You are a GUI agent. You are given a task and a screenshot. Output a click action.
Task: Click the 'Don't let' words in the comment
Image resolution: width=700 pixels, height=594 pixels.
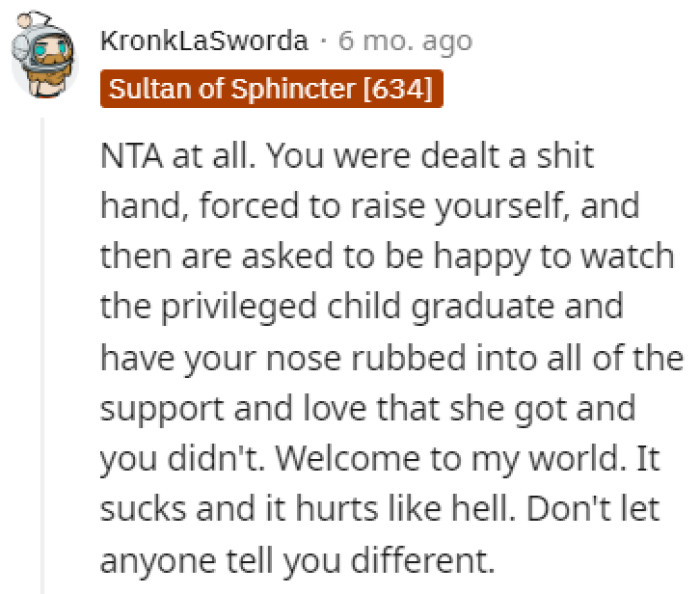coord(604,507)
